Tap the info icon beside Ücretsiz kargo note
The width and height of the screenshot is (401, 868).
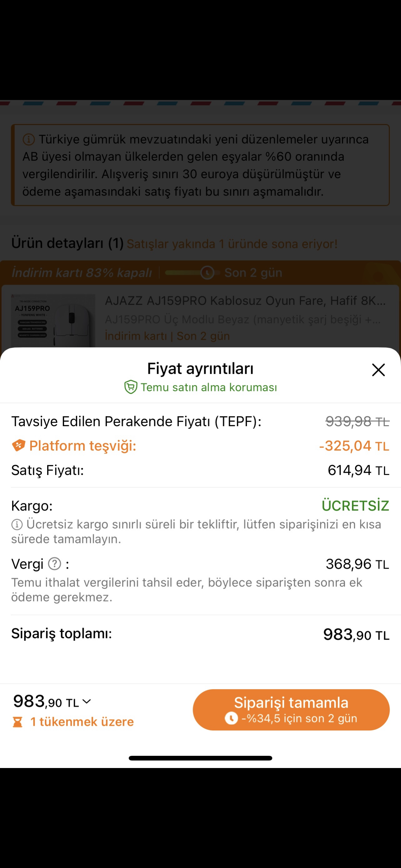click(17, 524)
